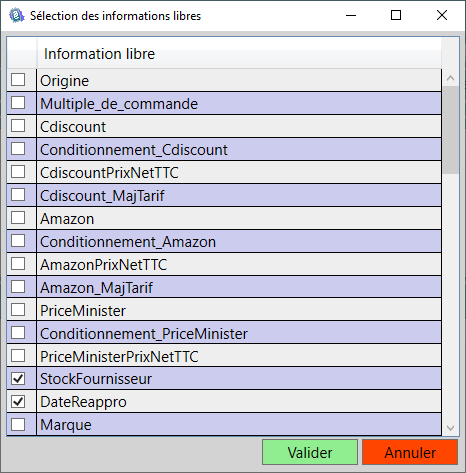The width and height of the screenshot is (466, 473).
Task: Check the Marque checkbox
Action: (x=18, y=425)
